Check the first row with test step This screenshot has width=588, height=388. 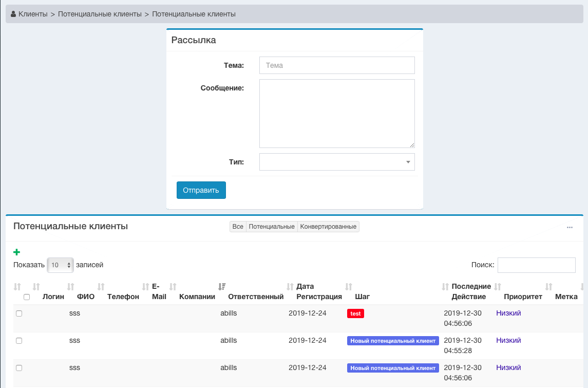(x=19, y=313)
